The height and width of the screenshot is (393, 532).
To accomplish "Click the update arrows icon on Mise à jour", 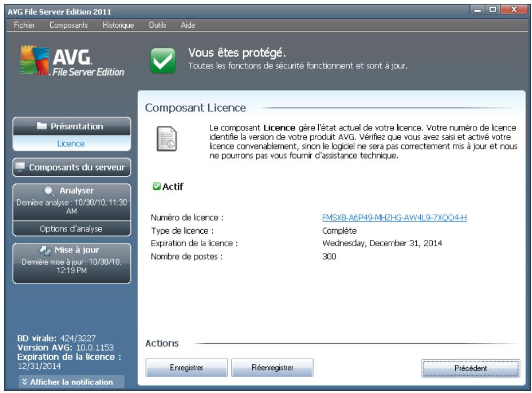I will click(x=45, y=250).
